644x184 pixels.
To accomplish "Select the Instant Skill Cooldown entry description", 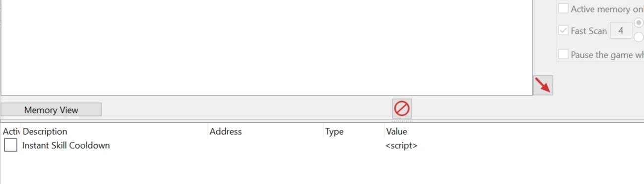I will tap(66, 145).
